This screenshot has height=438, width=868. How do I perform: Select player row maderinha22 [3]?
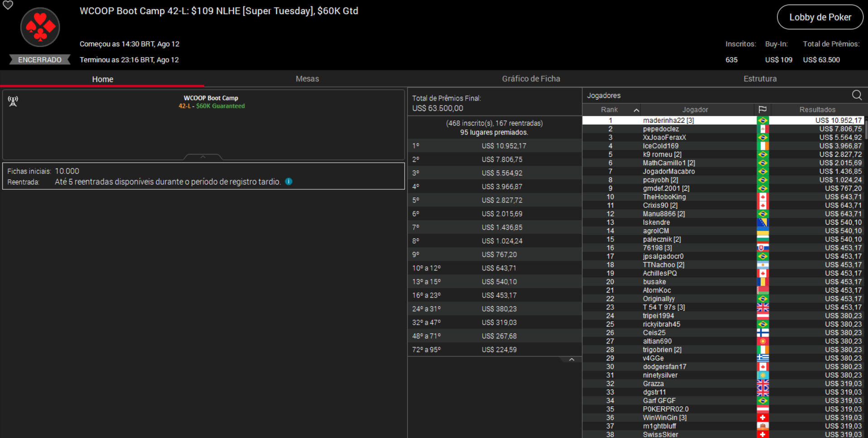point(723,120)
